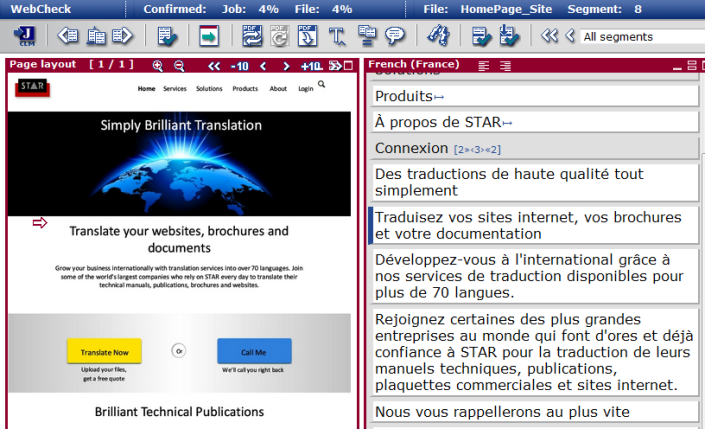This screenshot has width=705, height=429.
Task: Click the greyed-out PDF reload icon
Action: click(x=279, y=36)
